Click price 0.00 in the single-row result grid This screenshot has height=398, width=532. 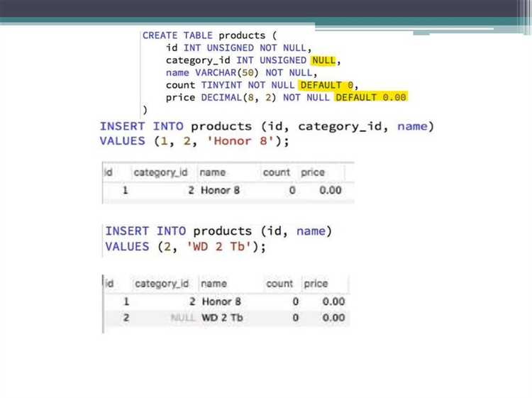[331, 190]
